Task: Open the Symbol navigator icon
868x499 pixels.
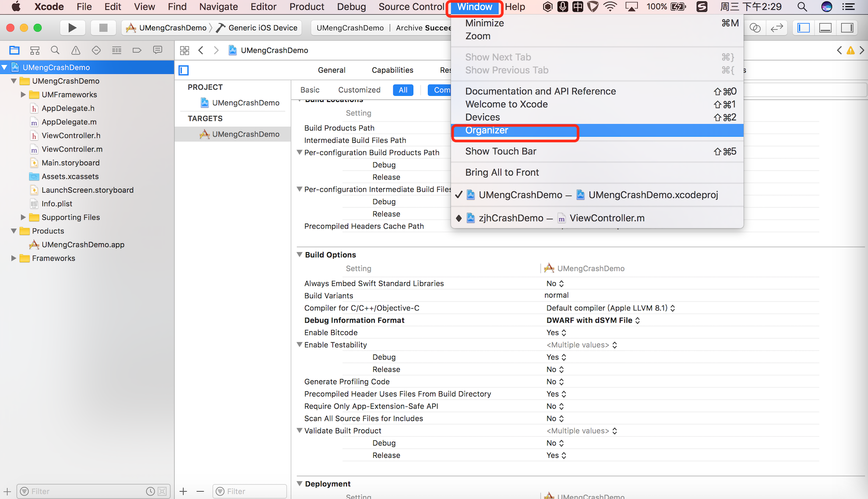Action: click(x=35, y=50)
